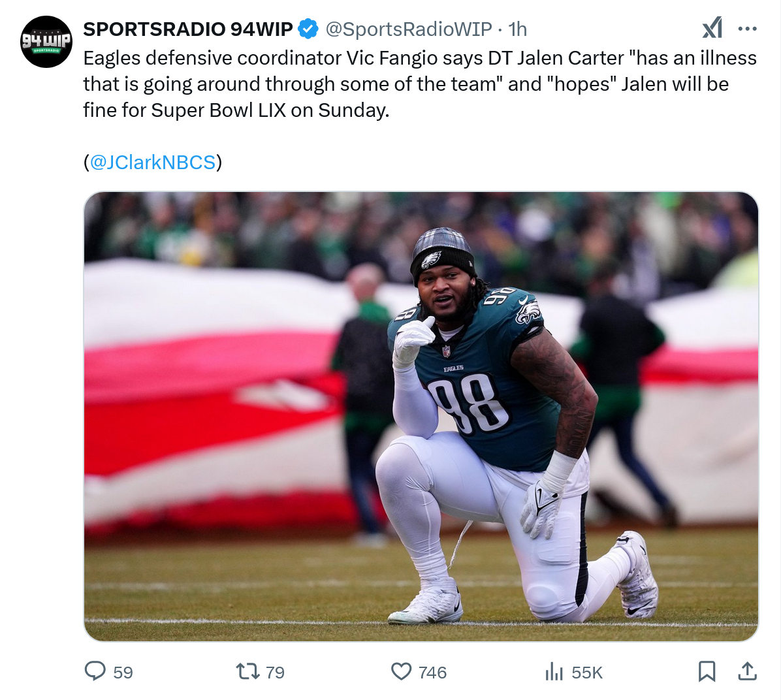Image resolution: width=781 pixels, height=700 pixels.
Task: Bookmark this post
Action: (707, 672)
